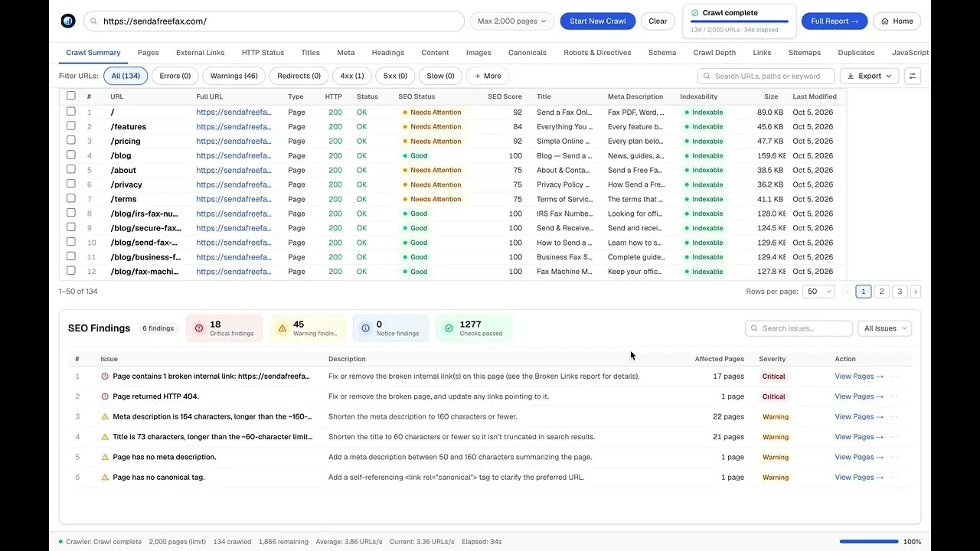Select the Warnings (46) filter
980x551 pixels.
(234, 76)
